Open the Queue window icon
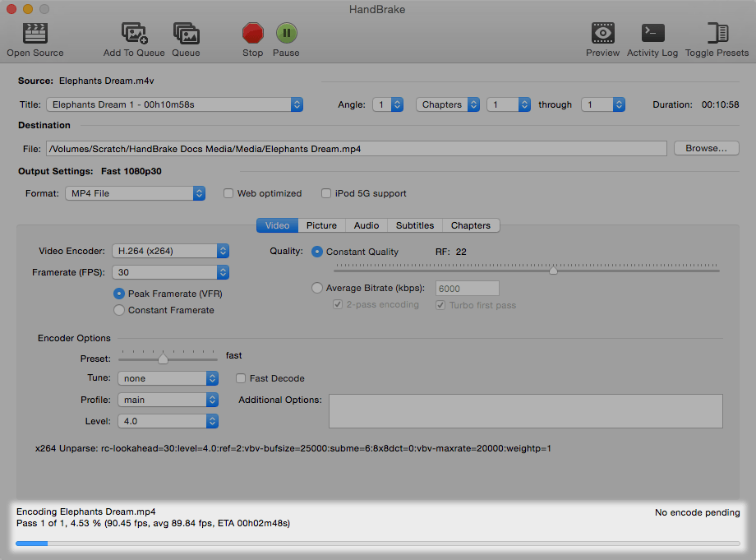This screenshot has height=560, width=756. point(186,34)
